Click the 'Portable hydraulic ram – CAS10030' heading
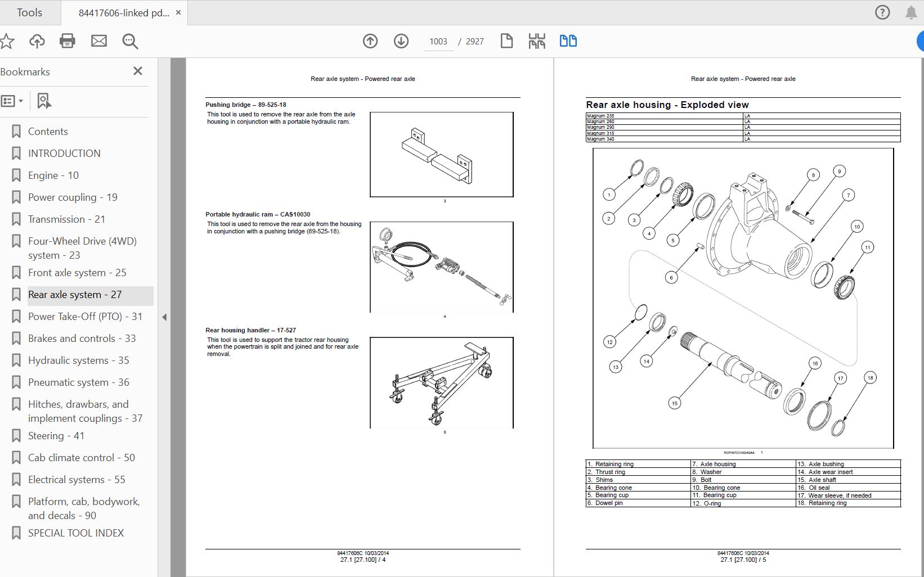 pos(258,214)
